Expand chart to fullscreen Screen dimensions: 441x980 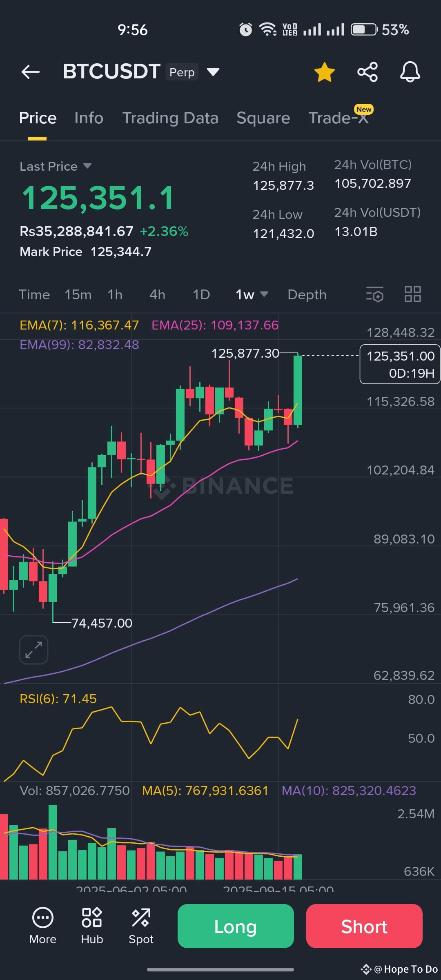[33, 650]
